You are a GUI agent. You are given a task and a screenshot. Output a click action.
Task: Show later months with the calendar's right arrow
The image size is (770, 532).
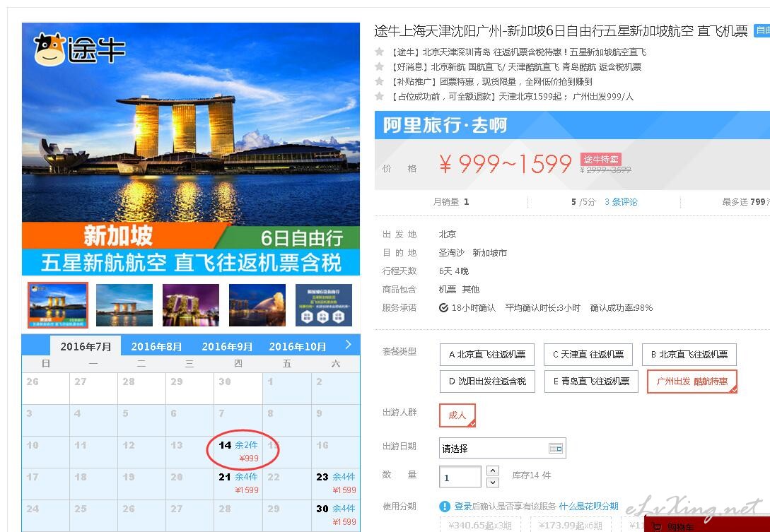pos(348,345)
